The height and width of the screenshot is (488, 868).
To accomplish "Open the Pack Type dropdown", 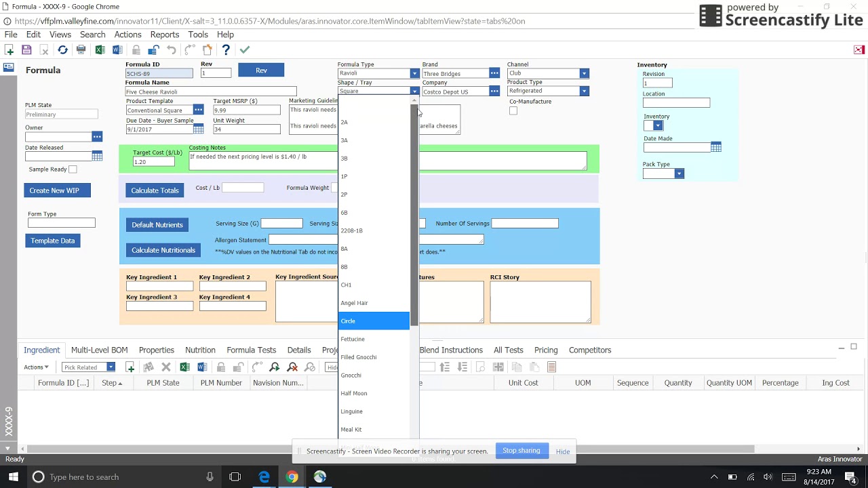I will coord(679,174).
